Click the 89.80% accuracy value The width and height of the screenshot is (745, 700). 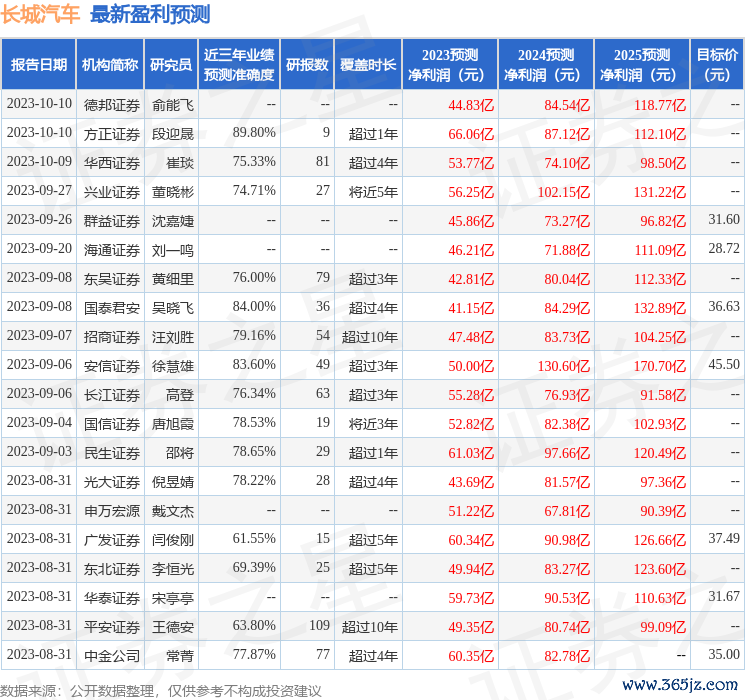click(254, 133)
